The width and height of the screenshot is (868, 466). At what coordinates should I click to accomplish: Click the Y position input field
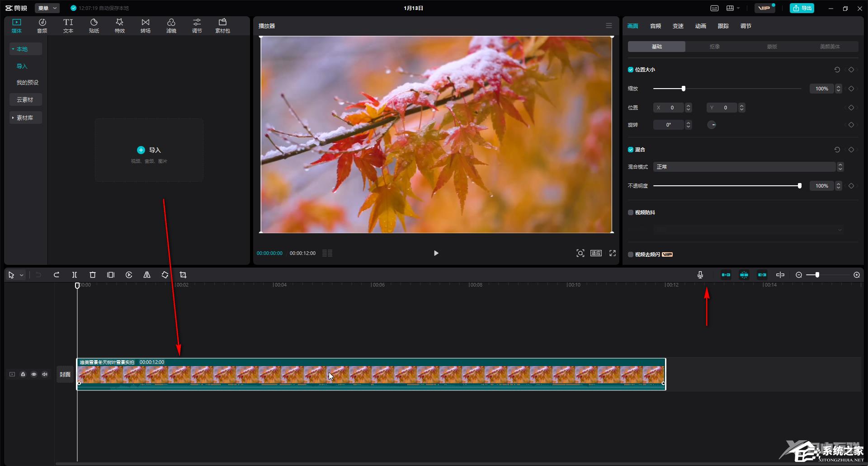click(x=722, y=108)
